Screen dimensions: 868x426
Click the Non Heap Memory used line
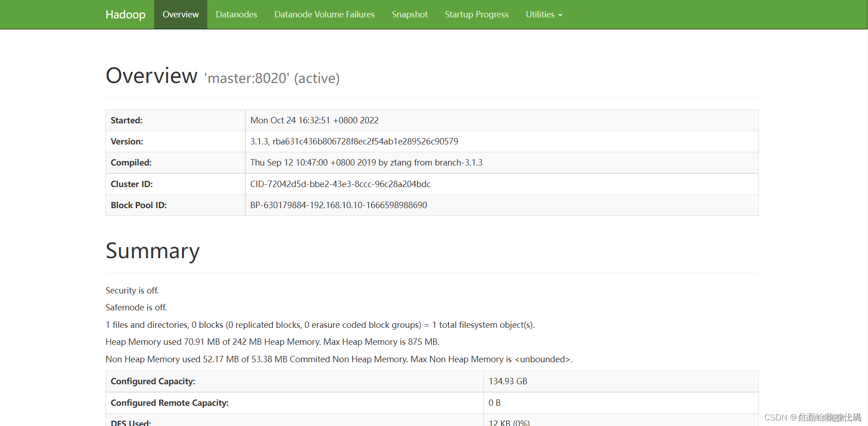click(339, 359)
